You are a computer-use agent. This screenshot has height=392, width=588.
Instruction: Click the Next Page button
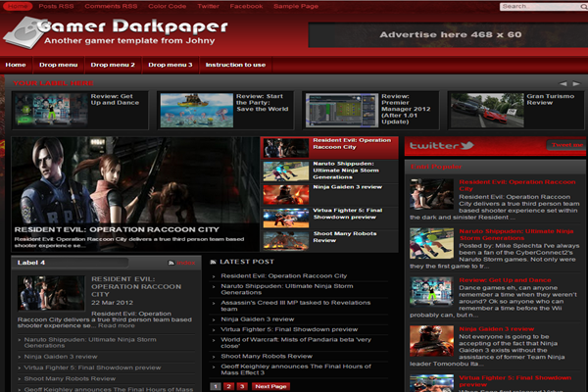[x=270, y=386]
